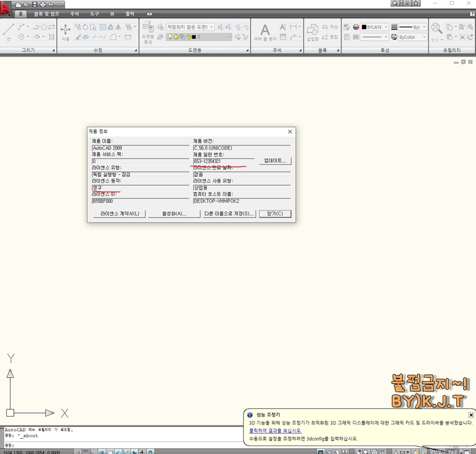This screenshot has width=476, height=454.
Task: Click the Insert block (삽입점) icon
Action: pos(312,31)
